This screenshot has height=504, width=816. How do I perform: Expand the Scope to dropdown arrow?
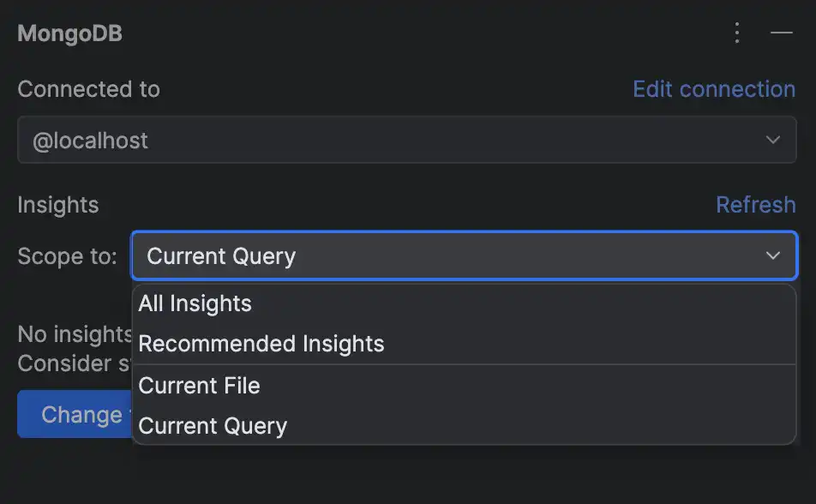(x=772, y=255)
